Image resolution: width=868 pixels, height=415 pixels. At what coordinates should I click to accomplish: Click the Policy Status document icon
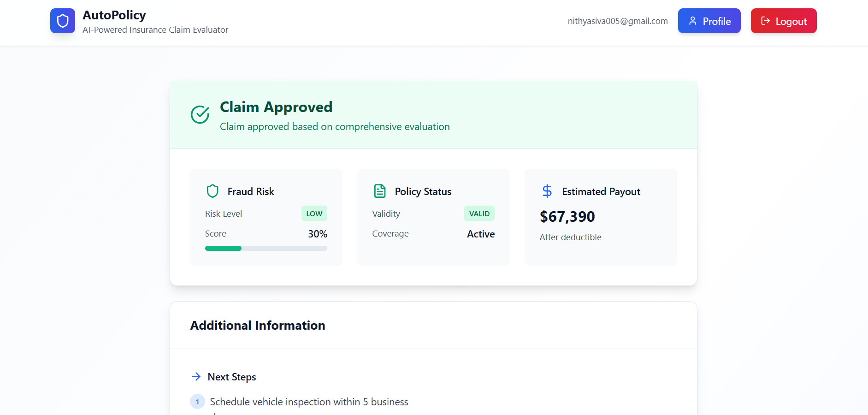tap(380, 191)
